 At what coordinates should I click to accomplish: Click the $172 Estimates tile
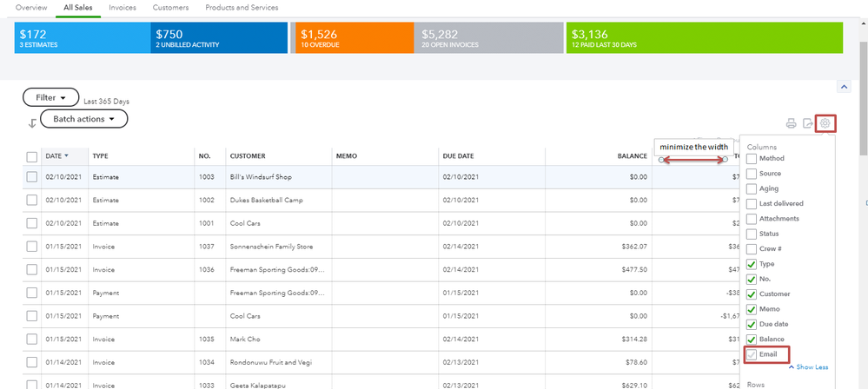[x=83, y=37]
